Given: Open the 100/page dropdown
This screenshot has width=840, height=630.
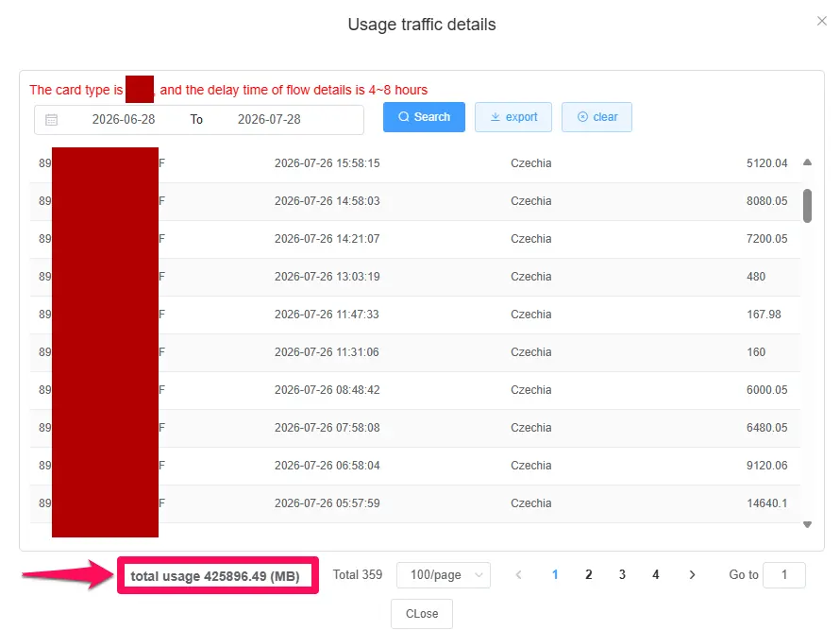Looking at the screenshot, I should 443,575.
